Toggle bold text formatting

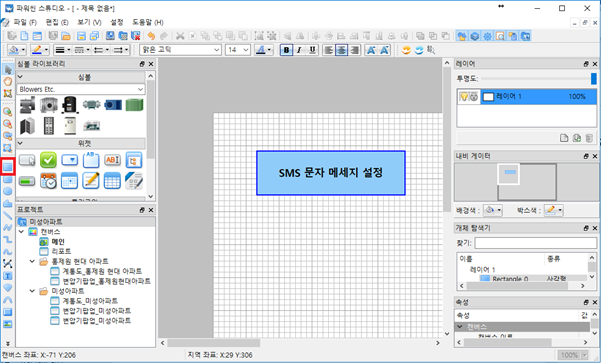(x=286, y=50)
